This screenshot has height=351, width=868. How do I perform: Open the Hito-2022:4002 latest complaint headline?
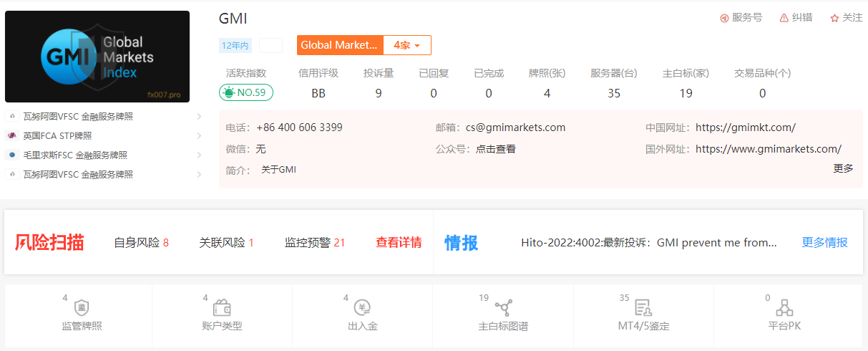point(649,243)
